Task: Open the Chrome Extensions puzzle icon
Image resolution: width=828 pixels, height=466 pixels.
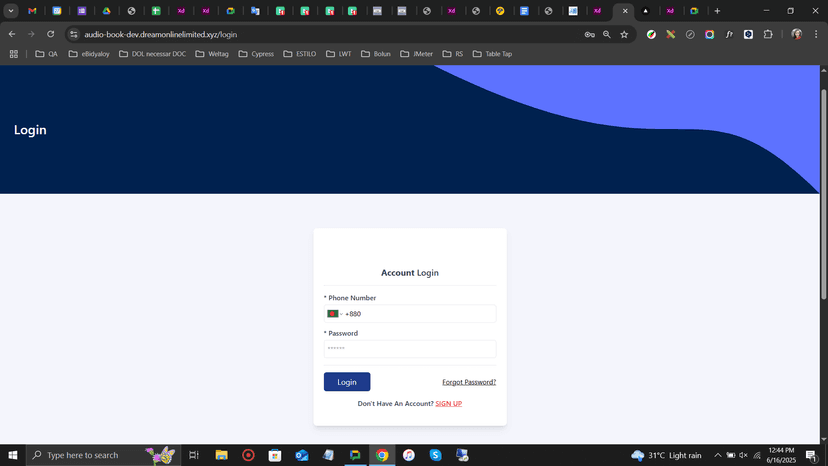Action: click(768, 34)
